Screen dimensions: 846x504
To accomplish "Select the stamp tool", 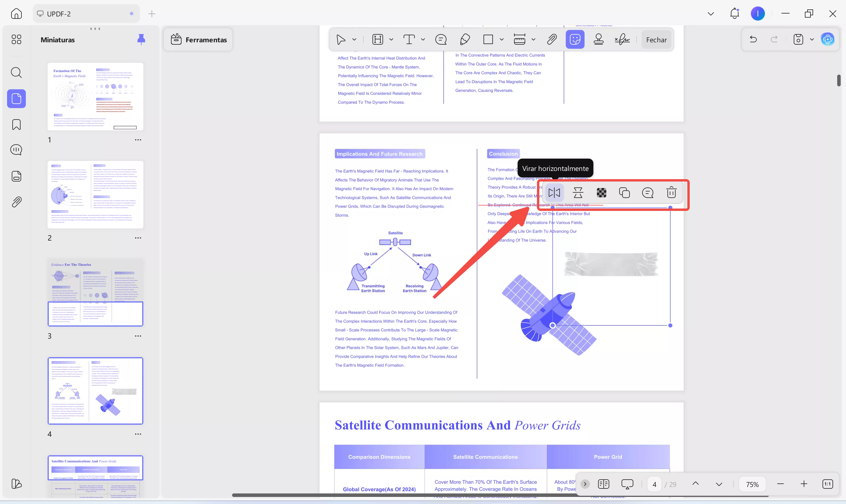I will [598, 40].
